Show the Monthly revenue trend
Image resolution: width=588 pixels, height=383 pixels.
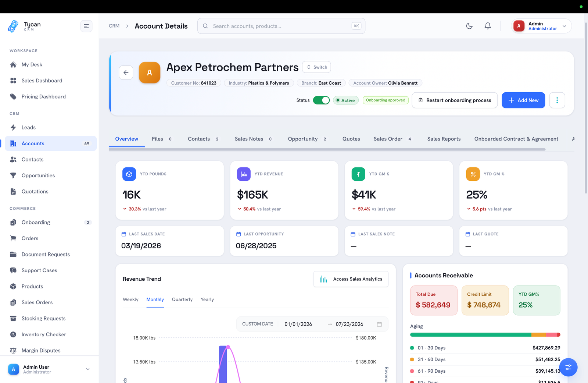point(155,299)
